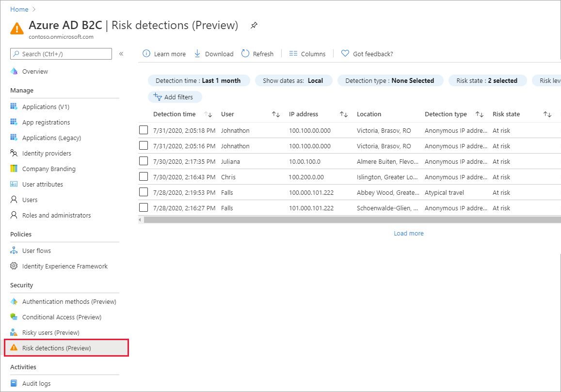Click the Refresh icon in toolbar

click(245, 54)
